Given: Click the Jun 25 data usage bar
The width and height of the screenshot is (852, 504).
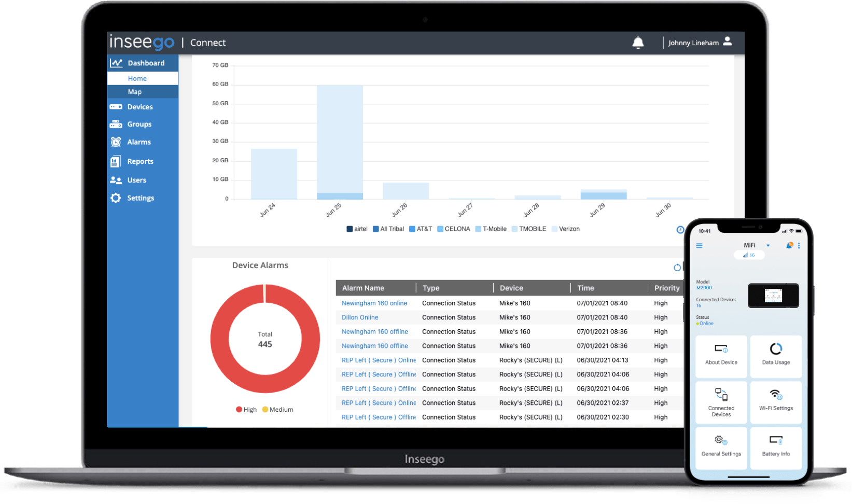Looking at the screenshot, I should 340,140.
